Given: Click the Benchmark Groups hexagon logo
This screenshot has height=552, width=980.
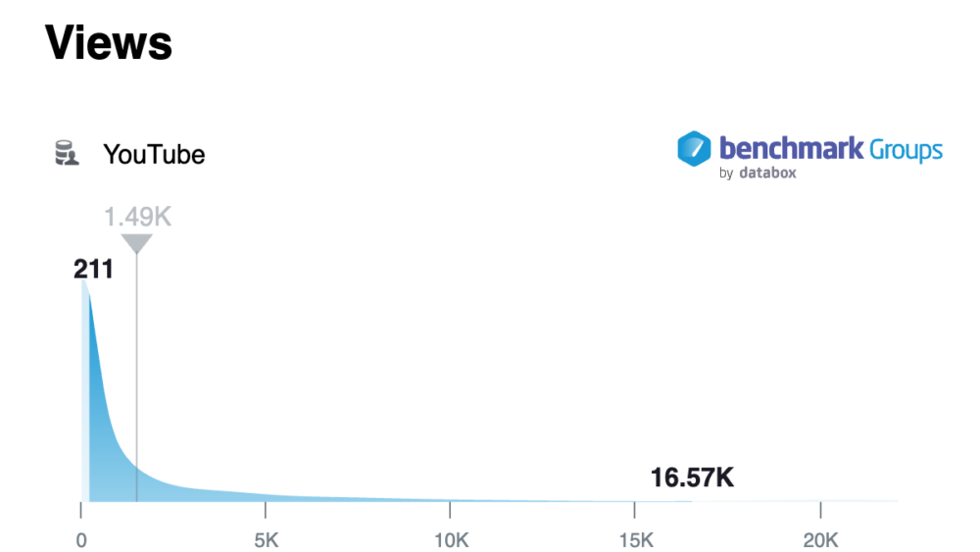Looking at the screenshot, I should pos(694,149).
